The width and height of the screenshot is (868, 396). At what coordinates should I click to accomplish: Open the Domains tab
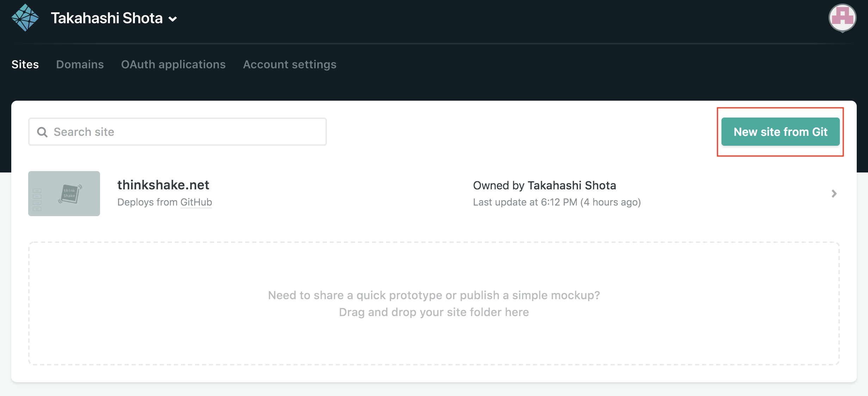point(80,64)
